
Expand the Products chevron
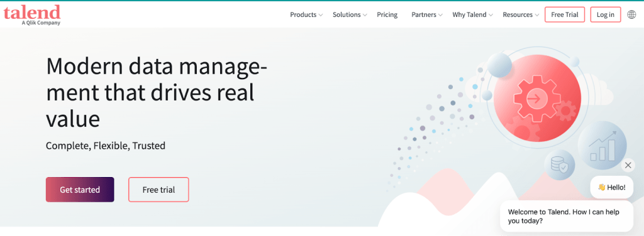point(321,15)
